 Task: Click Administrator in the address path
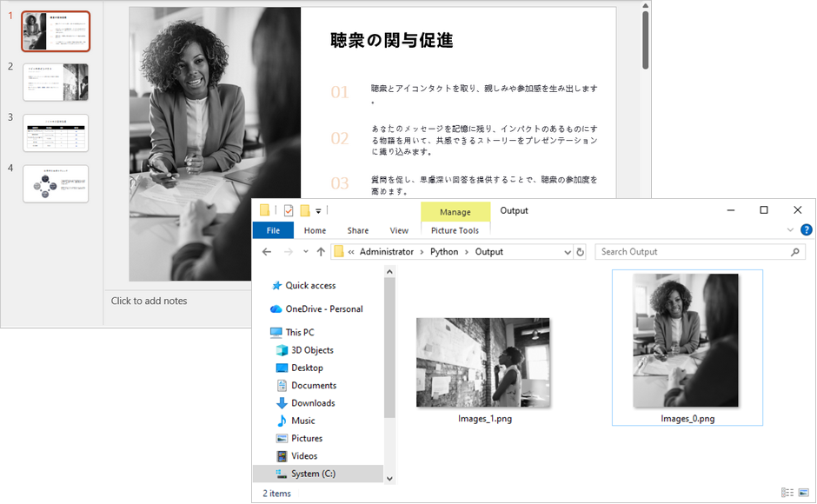(x=387, y=252)
